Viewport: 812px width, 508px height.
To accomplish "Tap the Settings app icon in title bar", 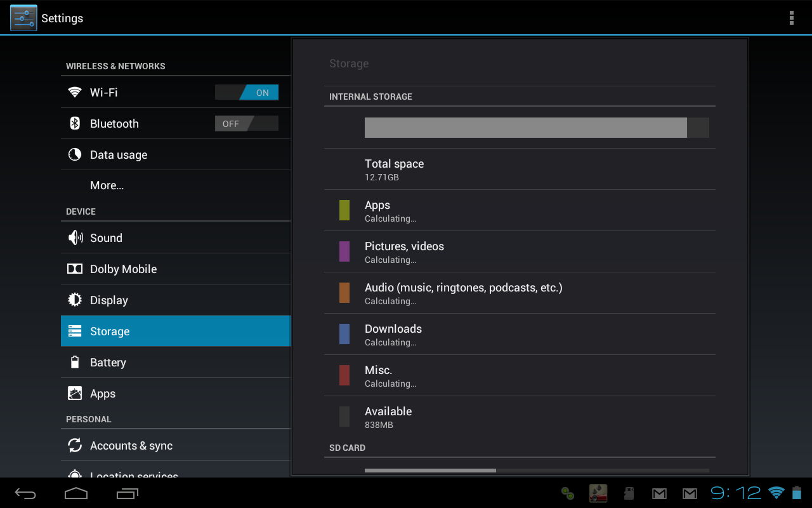I will coord(23,18).
